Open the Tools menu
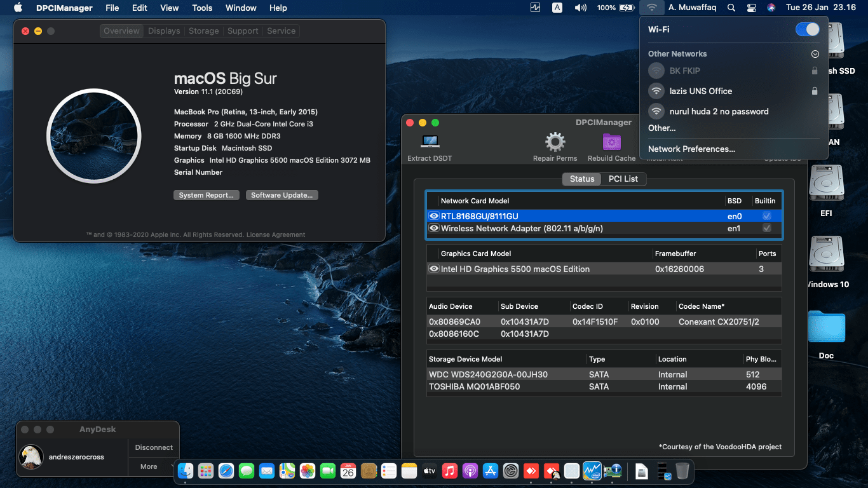The image size is (868, 488). point(202,8)
